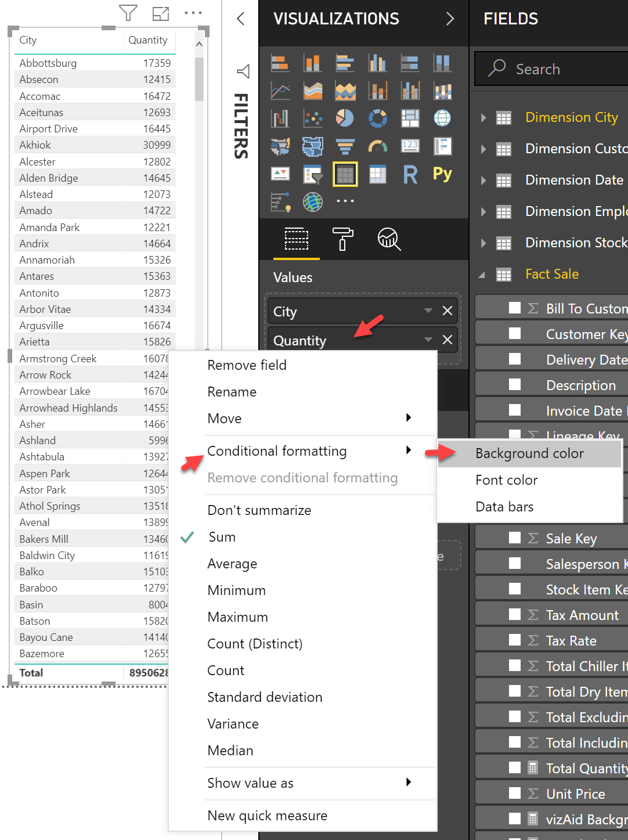Open the Analytics magnifier tab

389,239
